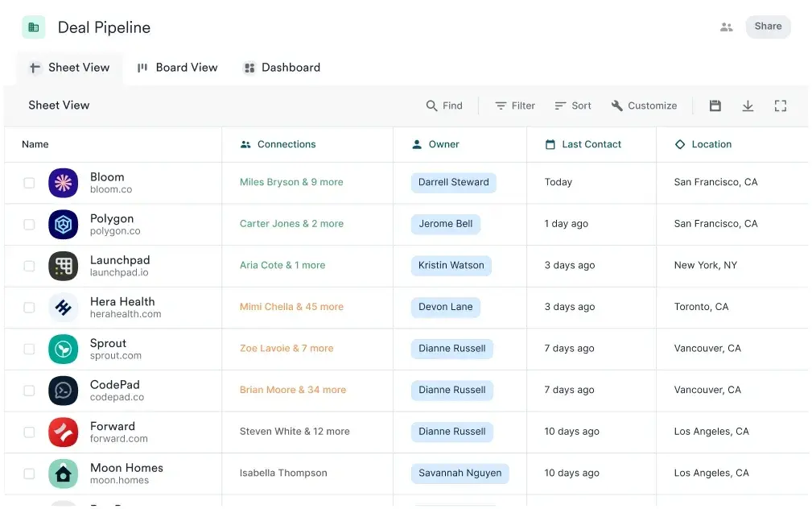Click the save disk icon in toolbar
Screen dimensions: 812x509
[715, 106]
